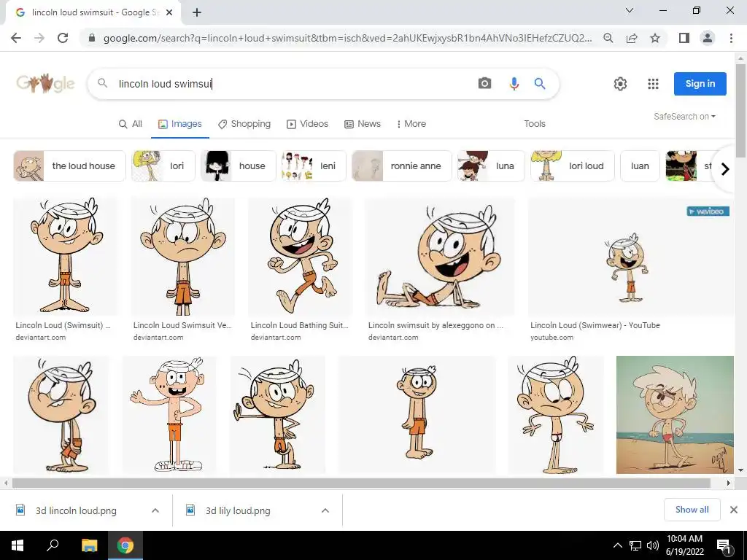Open the More search categories menu

pos(411,124)
